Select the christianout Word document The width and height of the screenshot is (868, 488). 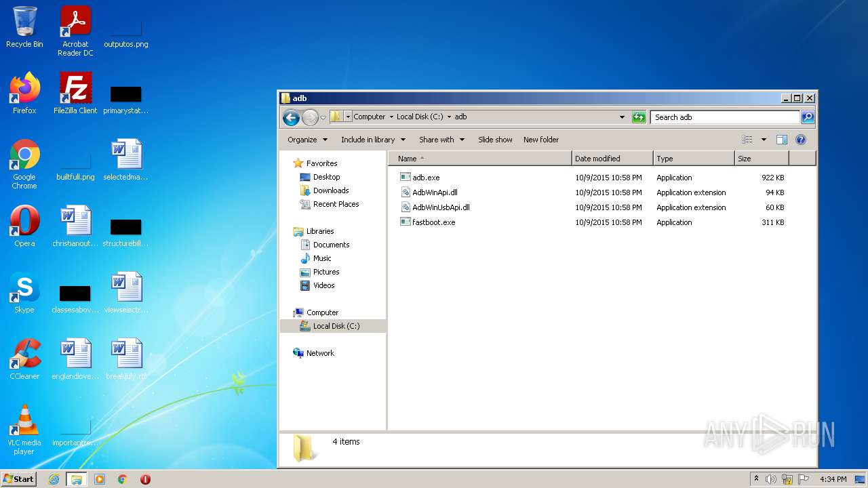(75, 226)
